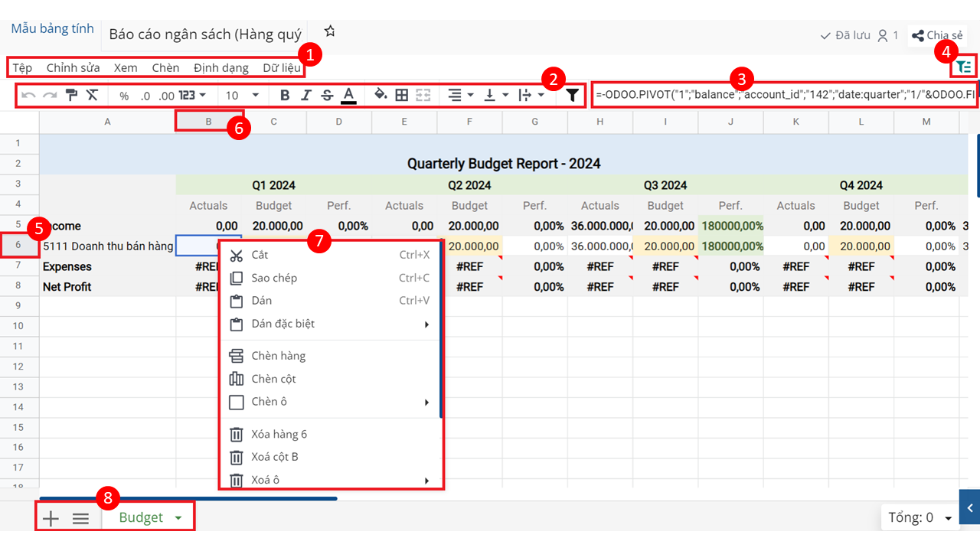Switch to the Budget sheet tab

(x=141, y=517)
